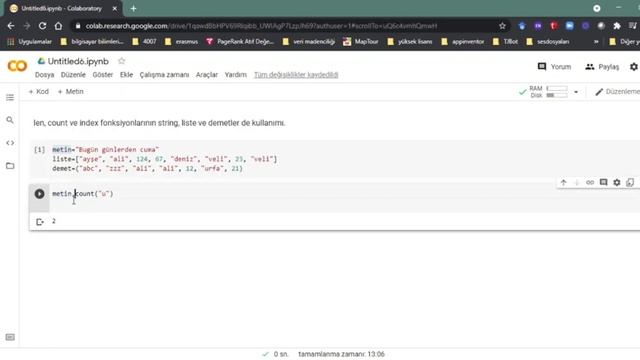Viewport: 640px width, 360px height.
Task: Open the 'yüksek lisans' bookmark folder
Action: point(410,42)
